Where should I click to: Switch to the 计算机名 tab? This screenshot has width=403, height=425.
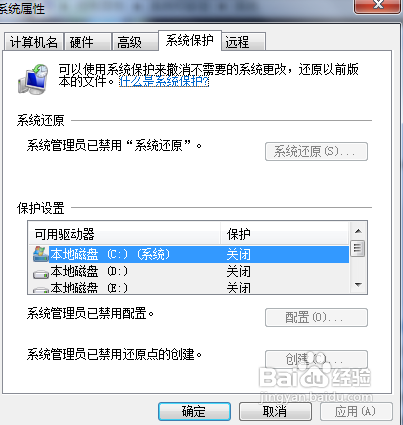coord(33,42)
